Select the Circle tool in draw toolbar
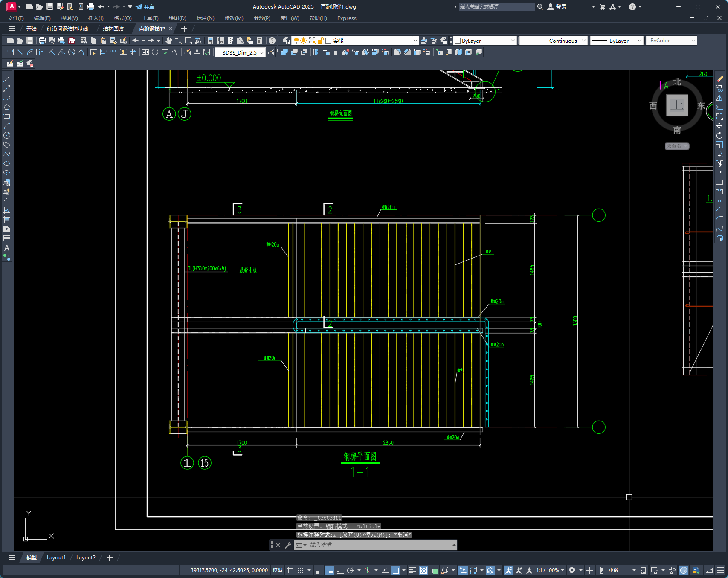This screenshot has width=728, height=578. [x=7, y=135]
